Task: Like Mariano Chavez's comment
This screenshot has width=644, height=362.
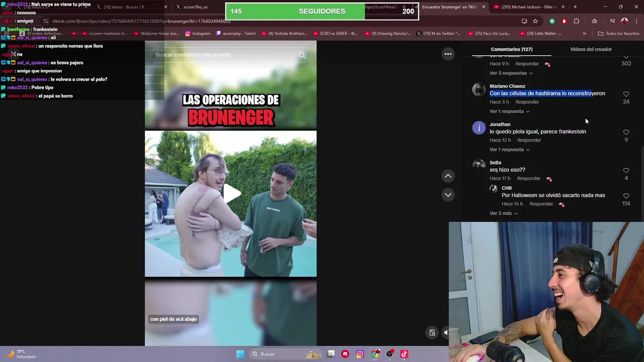Action: click(626, 94)
